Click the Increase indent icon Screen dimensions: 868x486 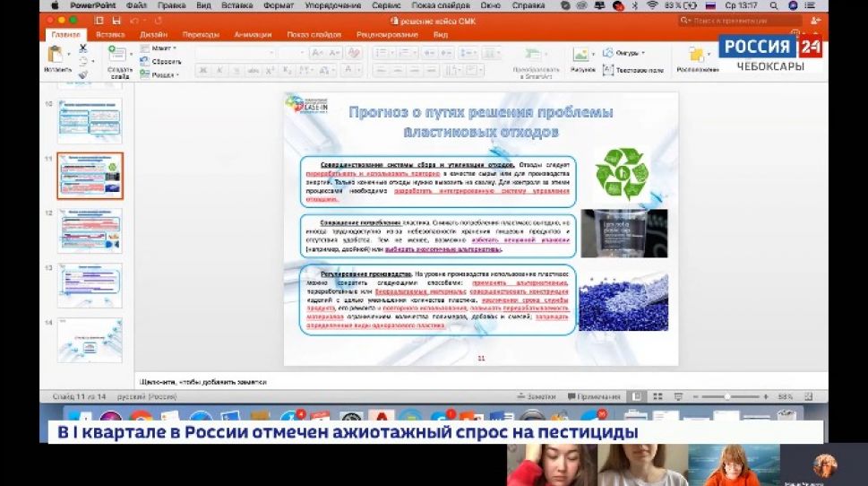click(x=445, y=53)
